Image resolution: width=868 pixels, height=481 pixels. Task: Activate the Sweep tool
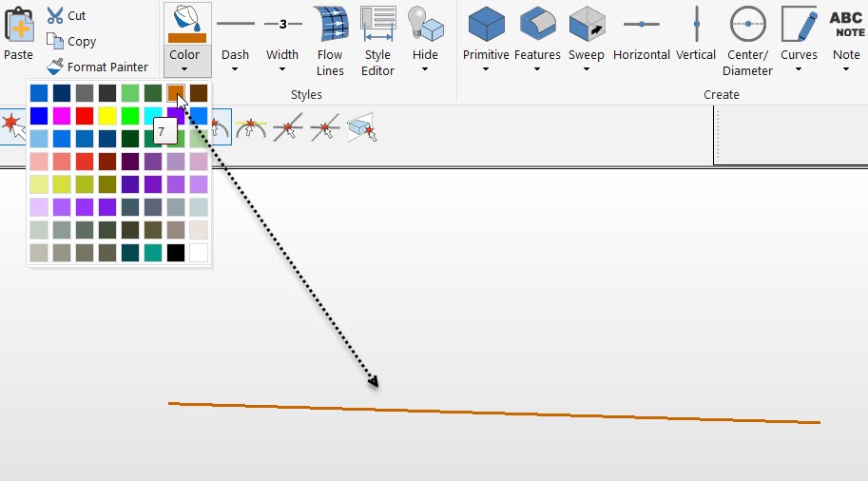tap(587, 24)
